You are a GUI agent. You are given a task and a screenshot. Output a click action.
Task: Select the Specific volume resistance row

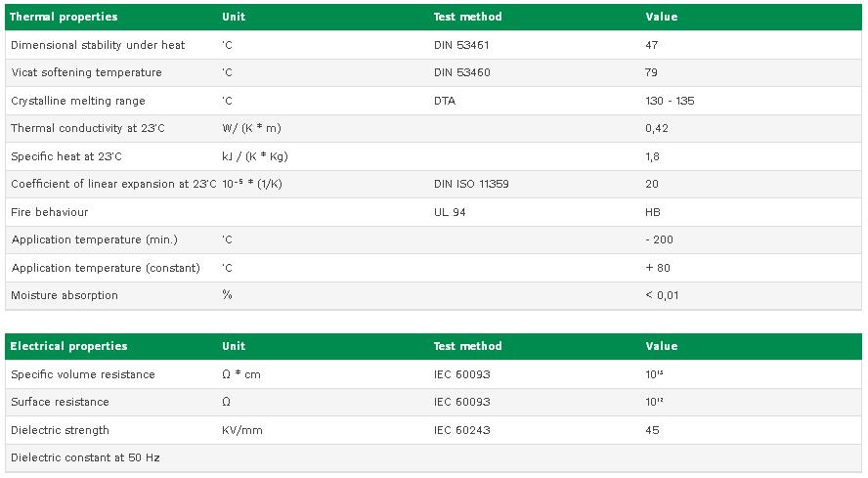point(433,374)
